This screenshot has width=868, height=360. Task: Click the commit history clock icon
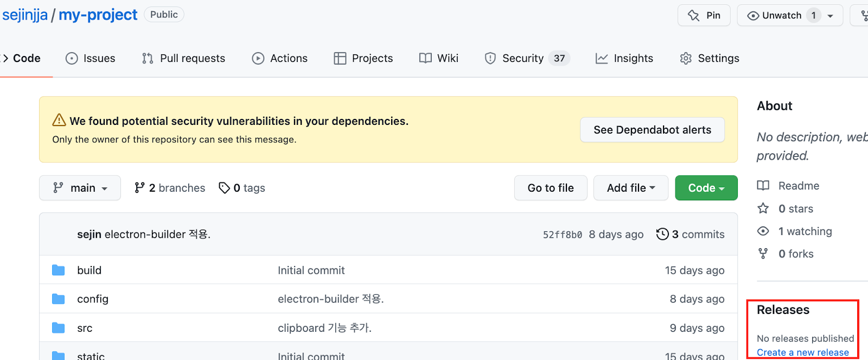click(x=662, y=234)
